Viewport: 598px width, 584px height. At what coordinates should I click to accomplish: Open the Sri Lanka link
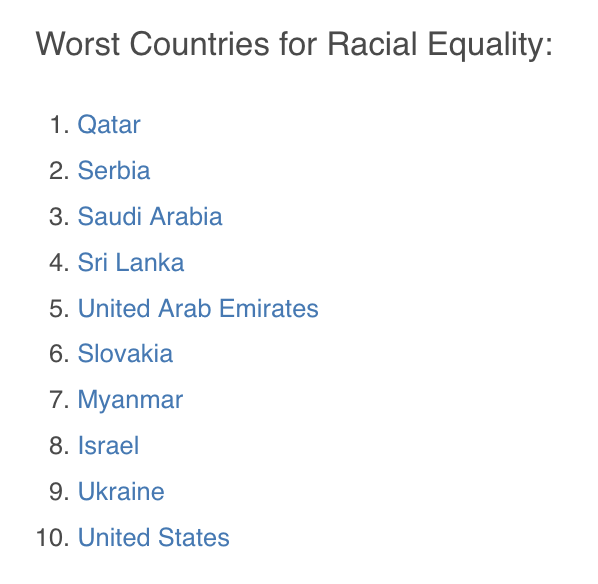point(131,262)
